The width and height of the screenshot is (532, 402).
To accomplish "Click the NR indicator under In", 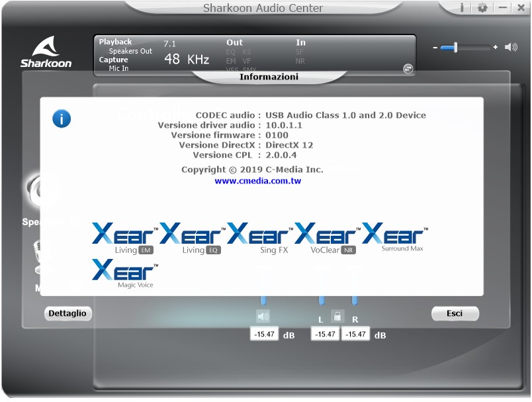I will [x=300, y=61].
